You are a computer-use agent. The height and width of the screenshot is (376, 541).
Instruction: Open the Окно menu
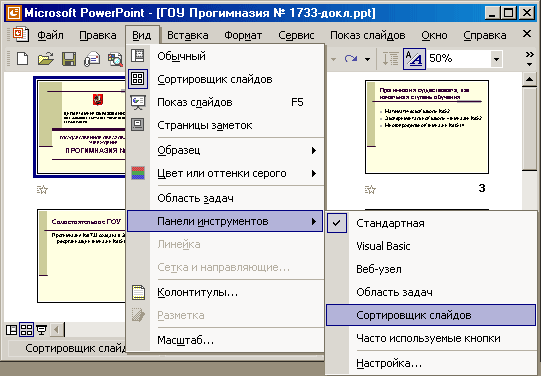coord(434,35)
